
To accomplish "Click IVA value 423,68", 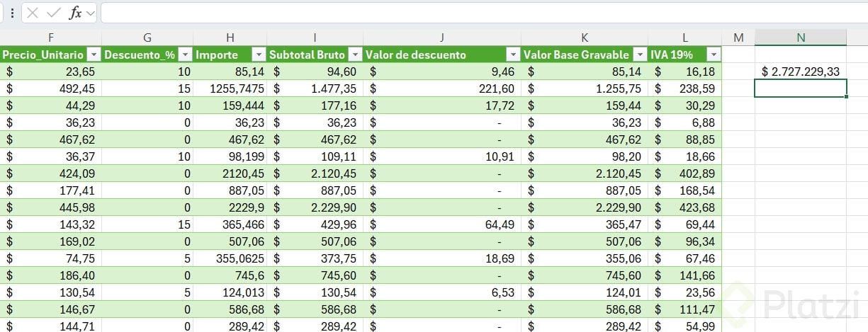I will [x=697, y=207].
